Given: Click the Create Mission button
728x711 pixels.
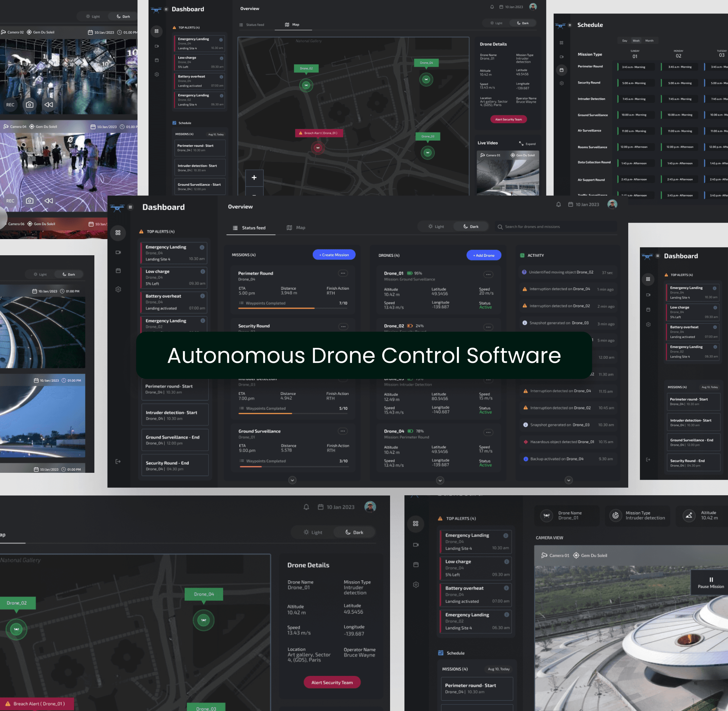Looking at the screenshot, I should pyautogui.click(x=334, y=255).
